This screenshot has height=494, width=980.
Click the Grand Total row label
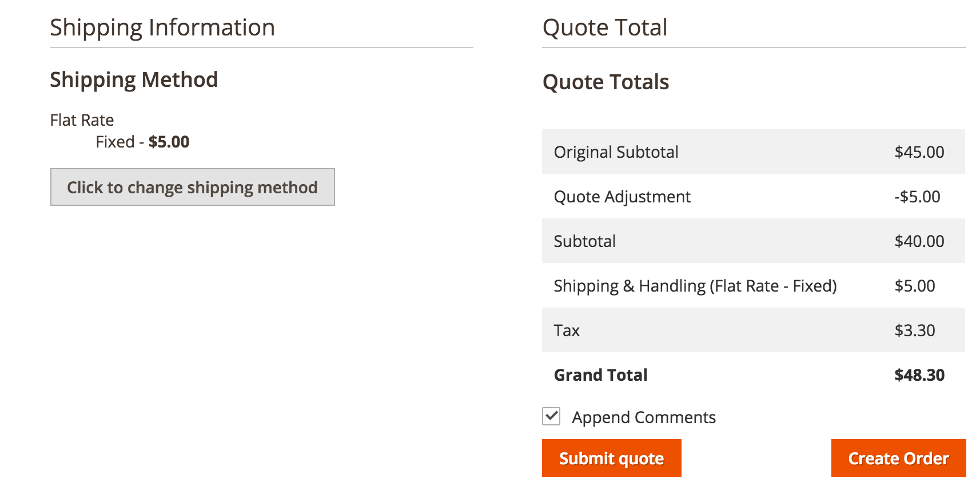600,375
